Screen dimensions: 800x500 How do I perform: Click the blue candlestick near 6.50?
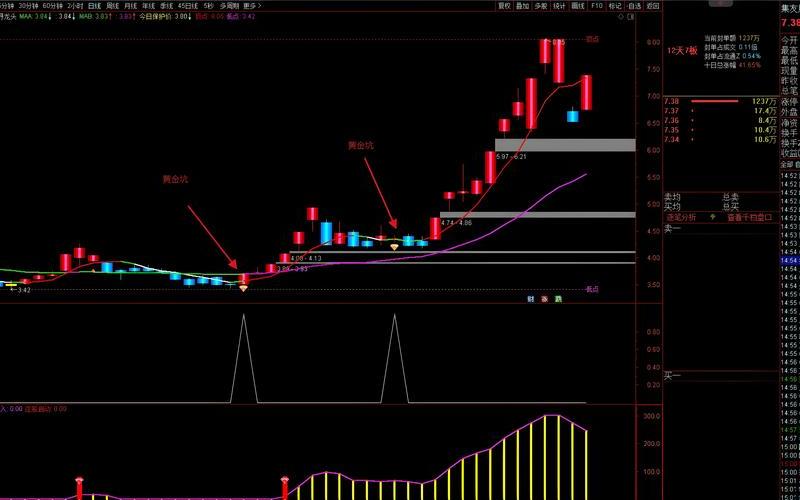pos(572,116)
